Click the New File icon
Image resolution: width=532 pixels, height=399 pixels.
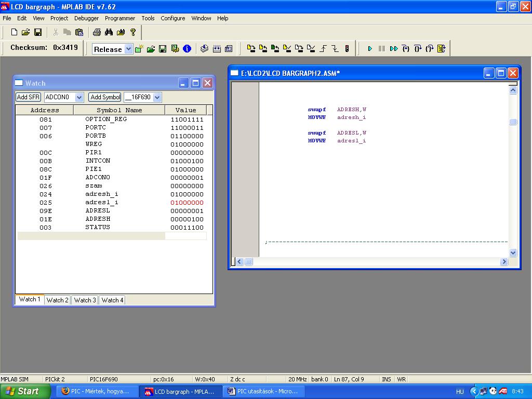[14, 32]
